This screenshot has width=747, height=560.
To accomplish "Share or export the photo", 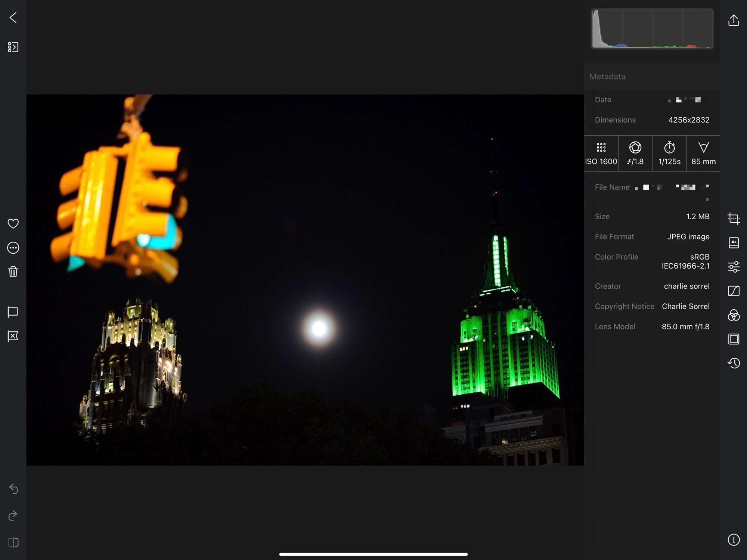I will pyautogui.click(x=734, y=20).
